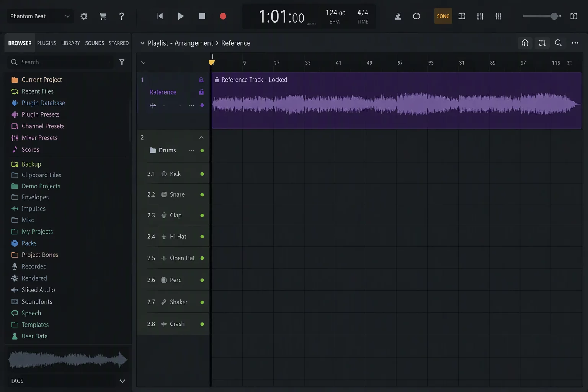The image size is (588, 392).
Task: Start playback with the play button
Action: (181, 16)
